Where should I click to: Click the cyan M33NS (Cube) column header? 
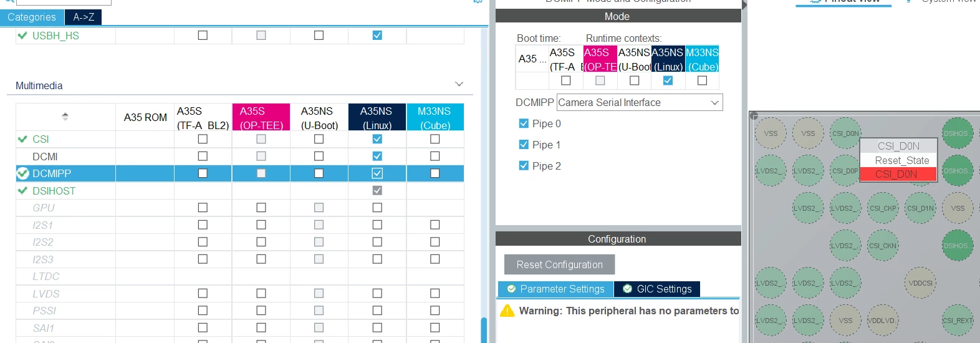pyautogui.click(x=435, y=117)
